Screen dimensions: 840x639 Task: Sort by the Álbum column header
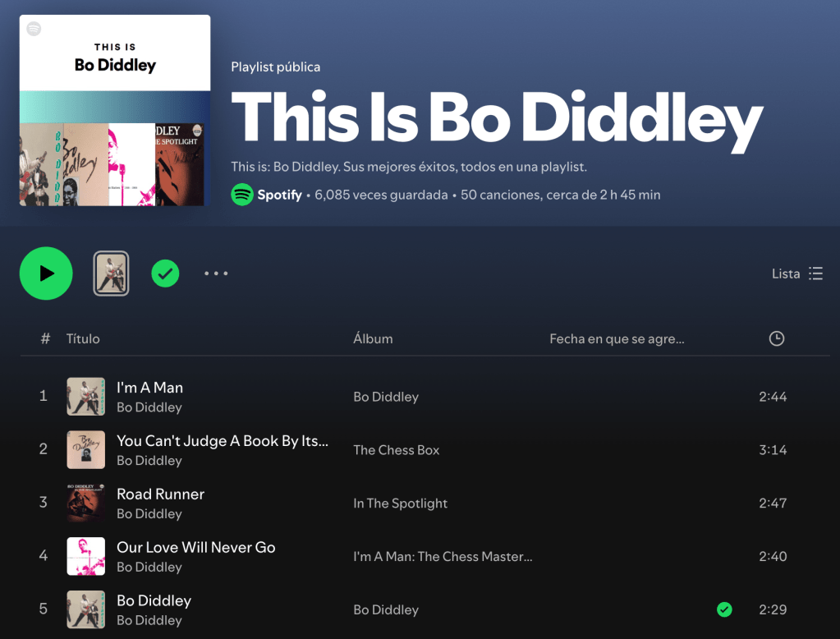373,338
